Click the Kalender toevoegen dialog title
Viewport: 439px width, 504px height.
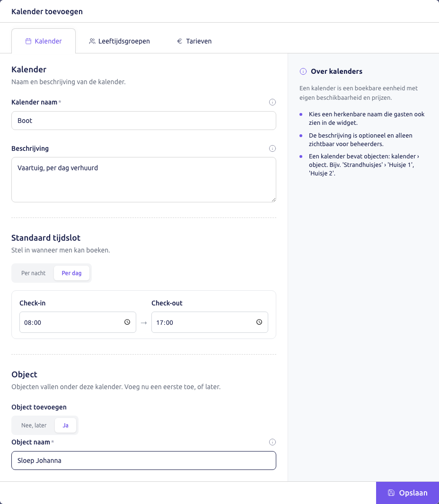pyautogui.click(x=47, y=11)
